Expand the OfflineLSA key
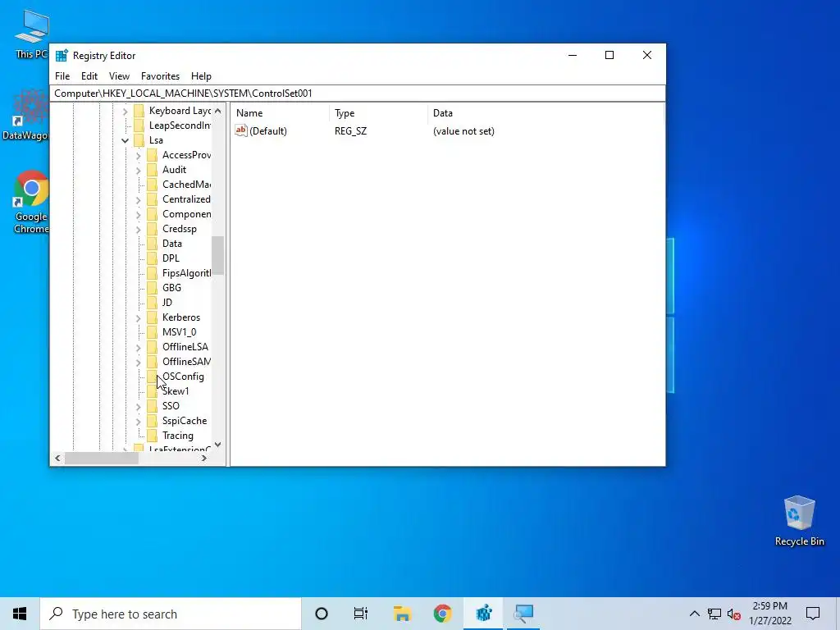 138,347
